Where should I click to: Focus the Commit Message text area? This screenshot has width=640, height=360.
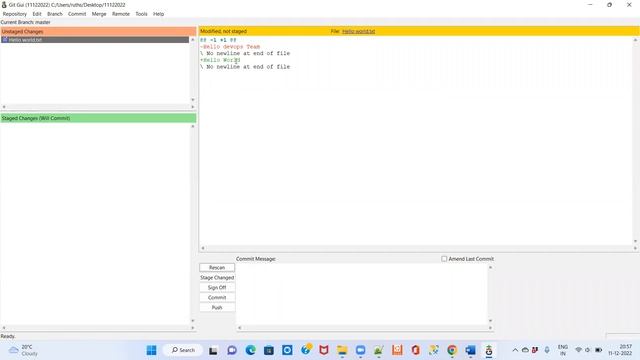point(362,294)
